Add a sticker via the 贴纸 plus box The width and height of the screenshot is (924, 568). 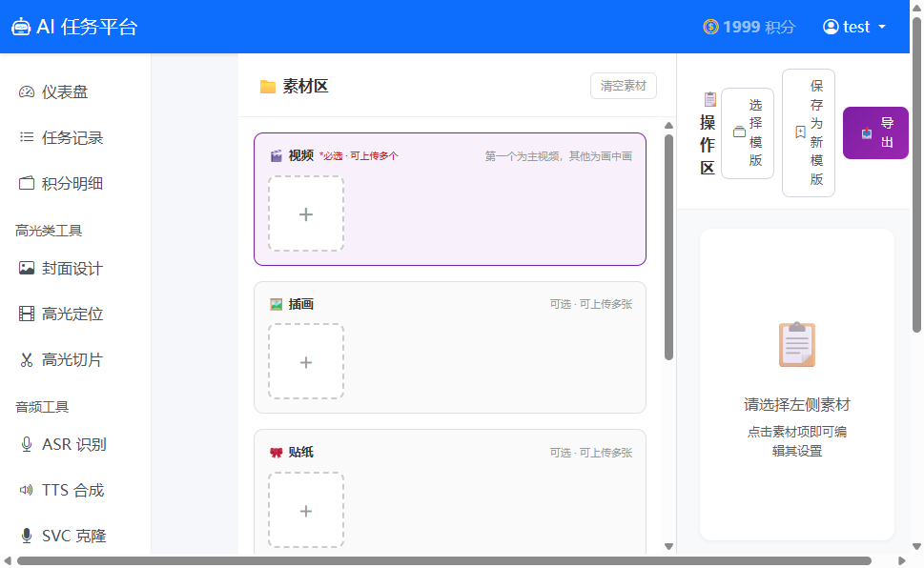click(306, 510)
